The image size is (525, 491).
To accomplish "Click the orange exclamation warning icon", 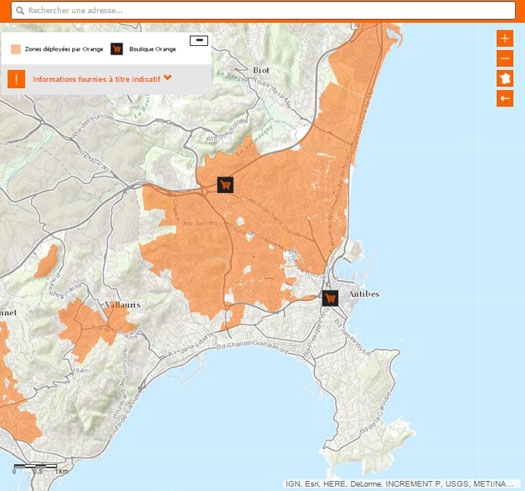I will coord(16,79).
